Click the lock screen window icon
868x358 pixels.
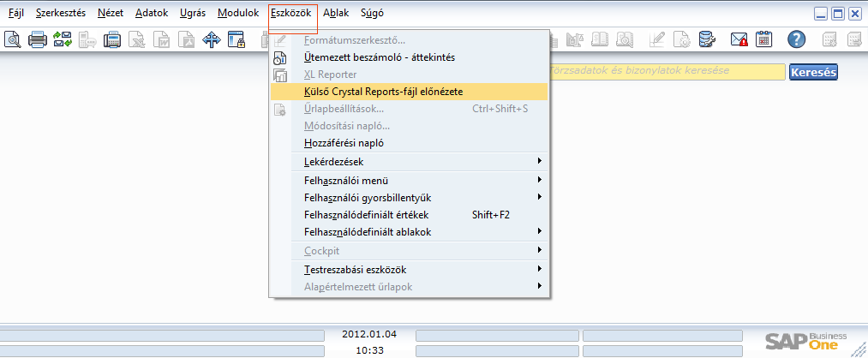pos(236,39)
